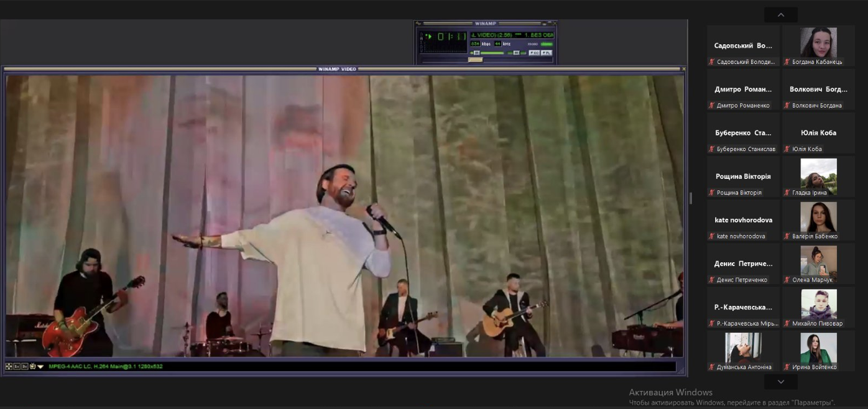Click the Winamp seek bar handle
This screenshot has height=409, width=868.
(475, 60)
